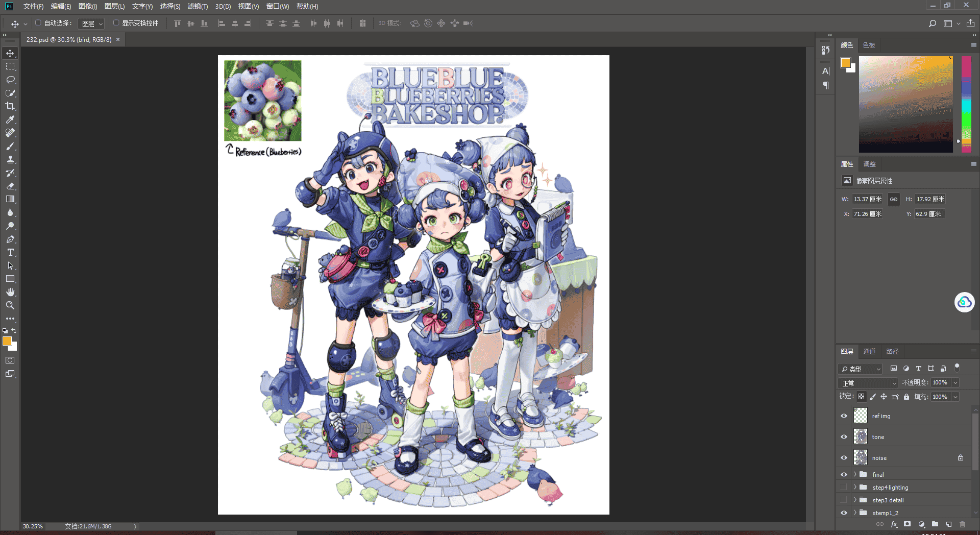Select the Move tool
This screenshot has height=535, width=980.
[x=10, y=54]
